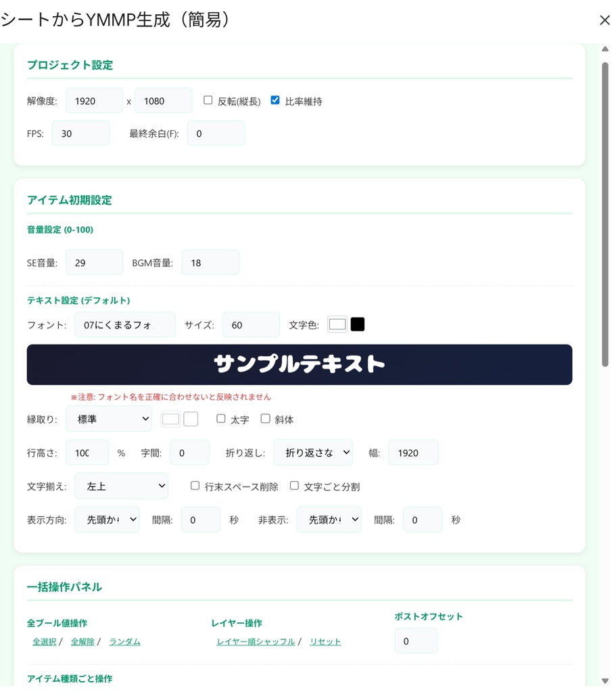Click the SE音量 input field
Image resolution: width=616 pixels, height=692 pixels.
(94, 262)
